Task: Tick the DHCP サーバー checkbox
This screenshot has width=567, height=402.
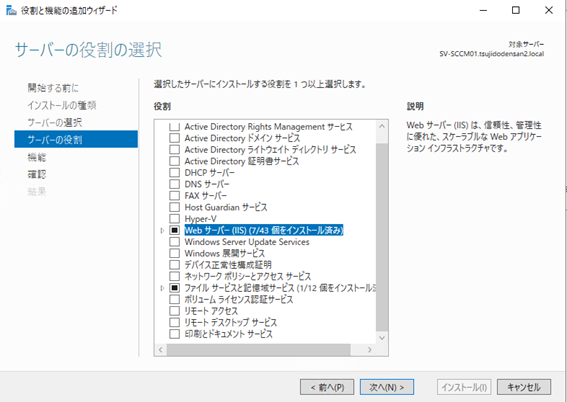Action: click(175, 173)
